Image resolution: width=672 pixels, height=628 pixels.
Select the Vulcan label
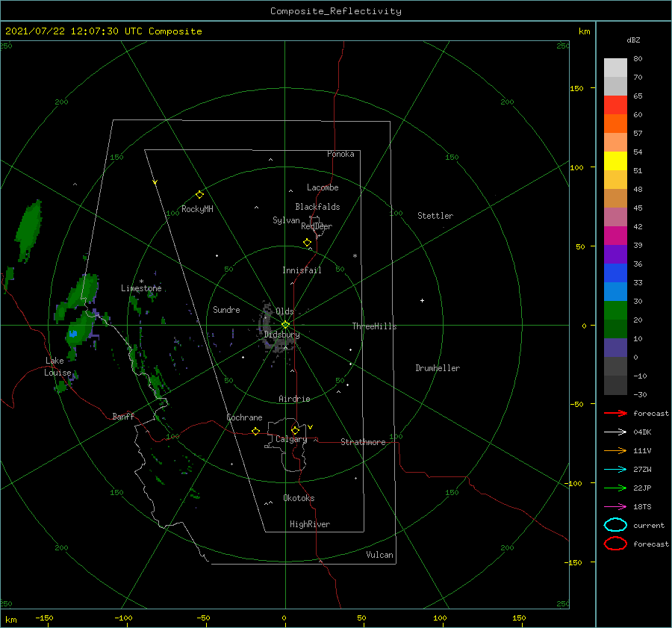380,555
